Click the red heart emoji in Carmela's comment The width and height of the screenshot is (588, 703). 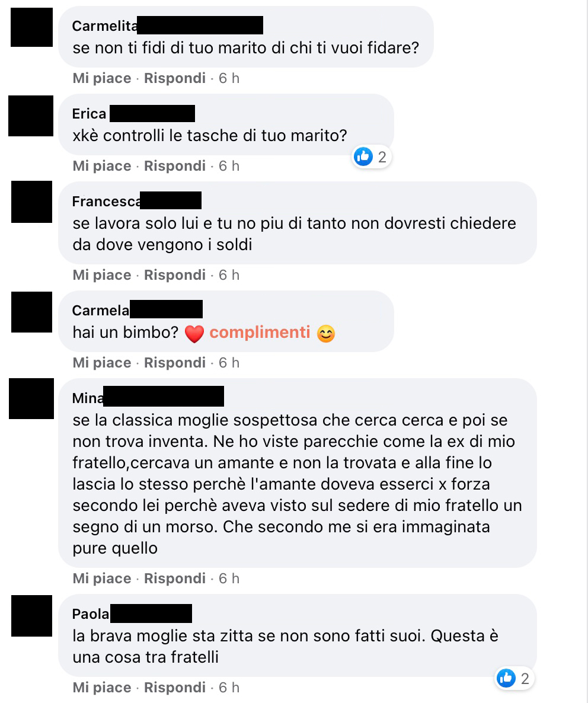194,334
